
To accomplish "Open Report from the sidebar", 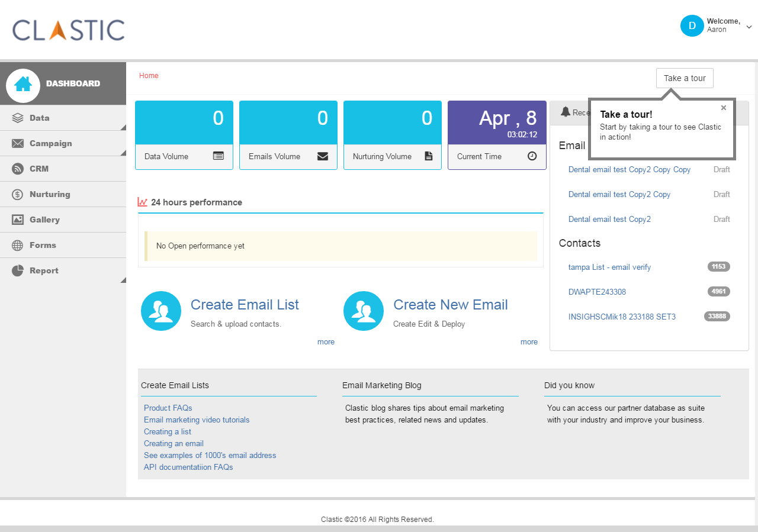I will coord(63,270).
